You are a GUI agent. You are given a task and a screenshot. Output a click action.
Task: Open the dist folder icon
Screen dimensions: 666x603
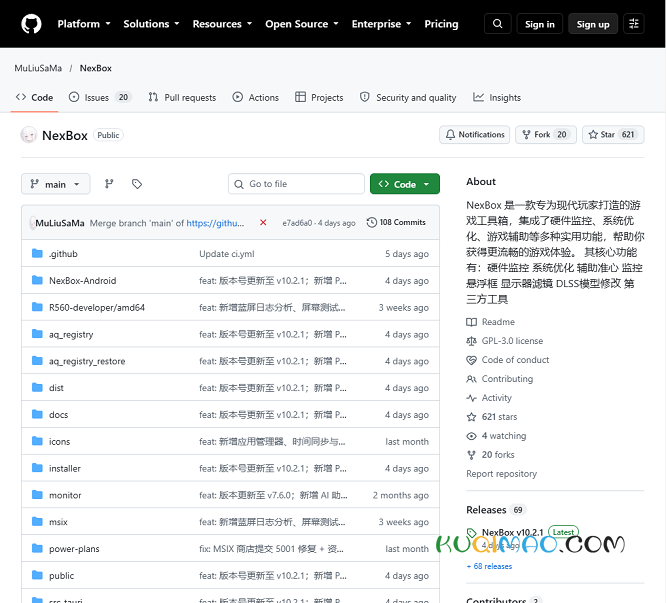coord(37,387)
